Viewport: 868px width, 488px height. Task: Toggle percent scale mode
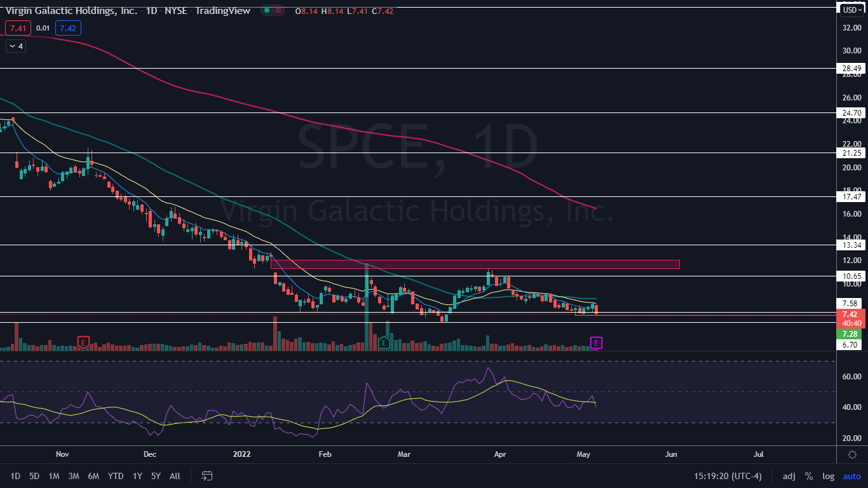(808, 476)
